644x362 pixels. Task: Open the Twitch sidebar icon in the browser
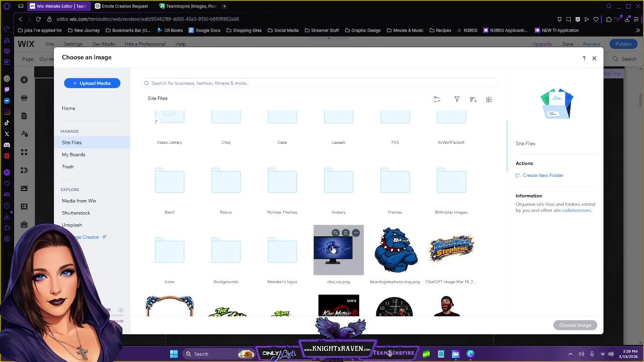7,89
